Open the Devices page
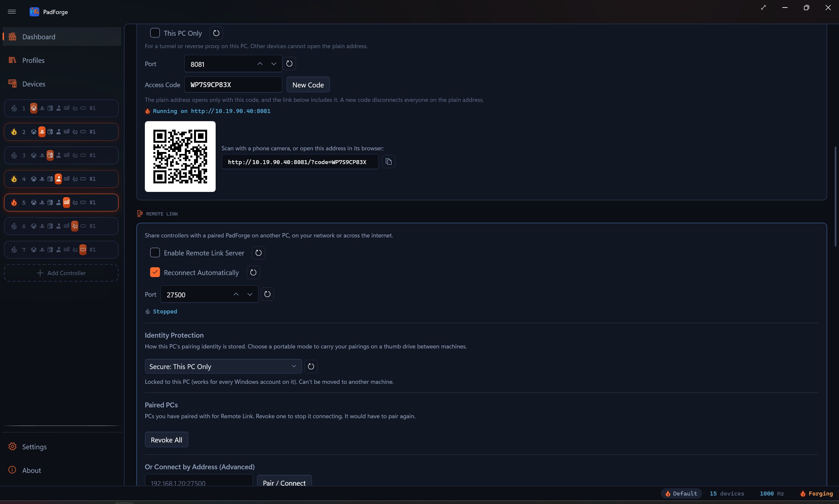 62,84
